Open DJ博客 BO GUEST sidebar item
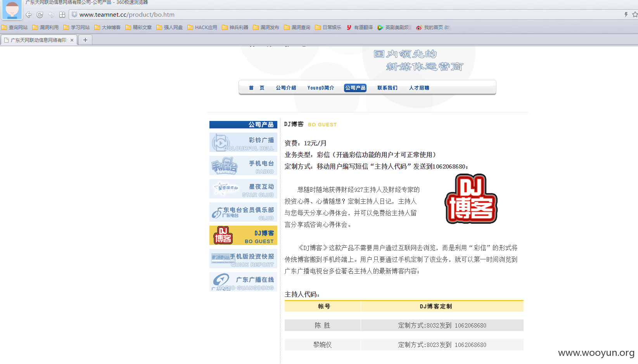 [243, 235]
